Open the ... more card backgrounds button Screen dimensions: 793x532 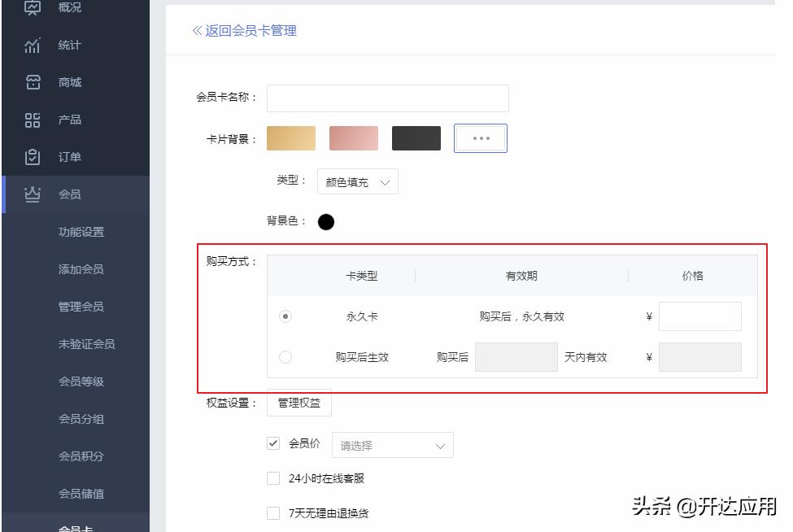(480, 138)
